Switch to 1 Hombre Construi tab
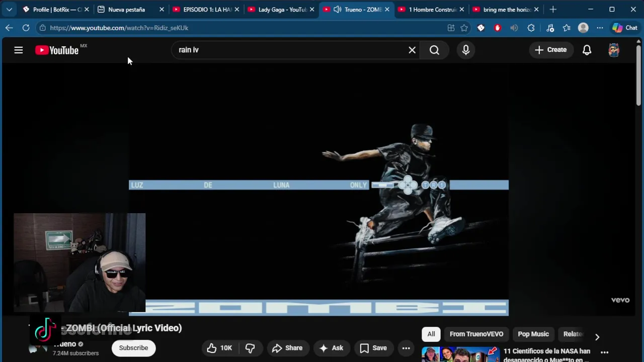The width and height of the screenshot is (644, 362). (432, 9)
